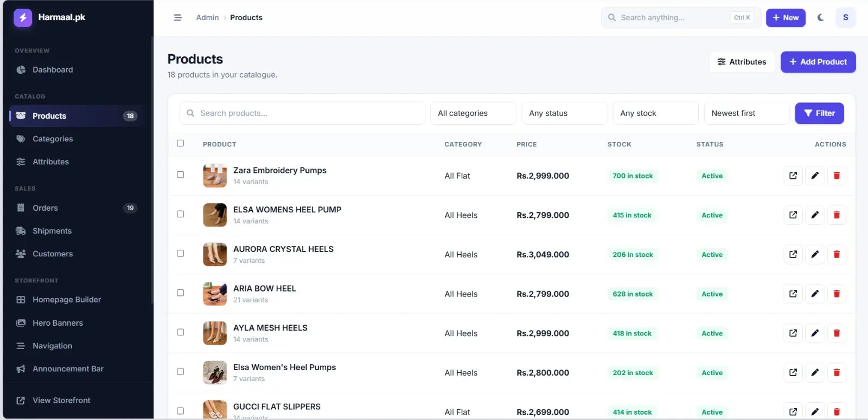This screenshot has height=420, width=868.
Task: Delete the ARIA BOW HEEL product
Action: tap(837, 294)
